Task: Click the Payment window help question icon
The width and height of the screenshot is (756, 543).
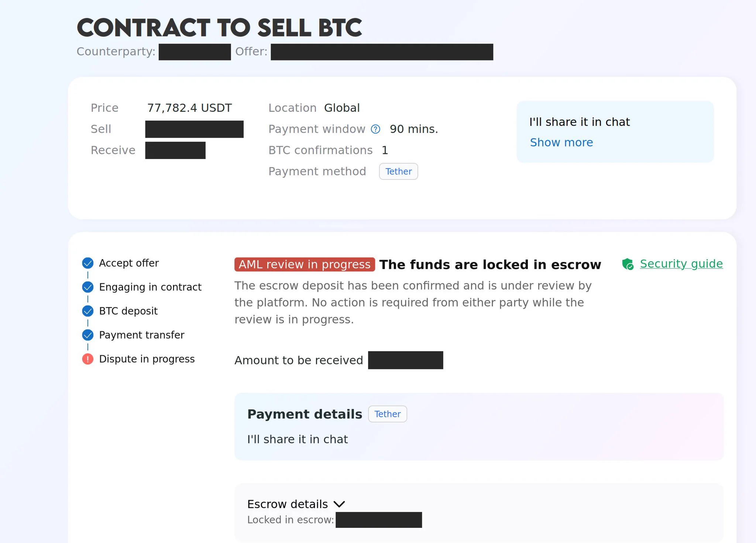Action: click(375, 129)
